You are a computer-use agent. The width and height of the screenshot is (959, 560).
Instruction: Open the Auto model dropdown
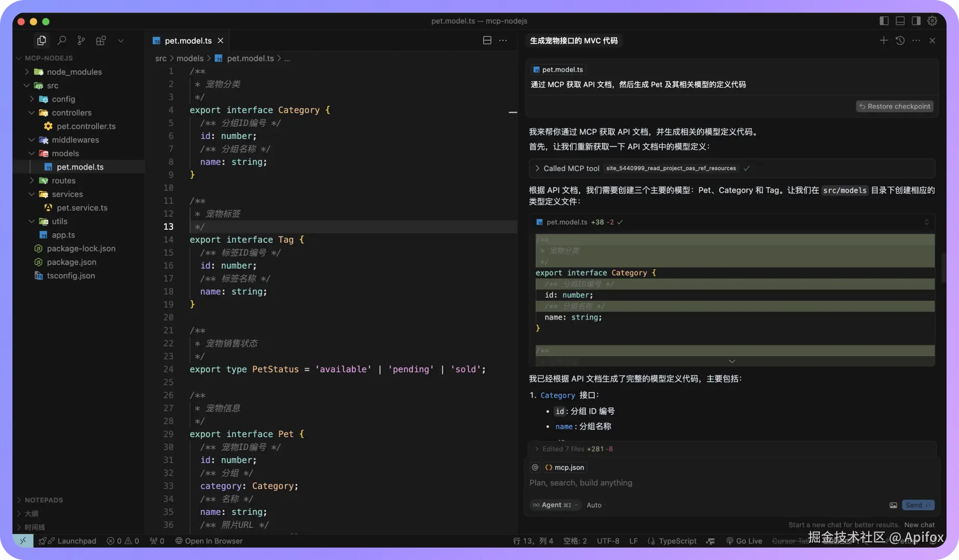tap(595, 505)
